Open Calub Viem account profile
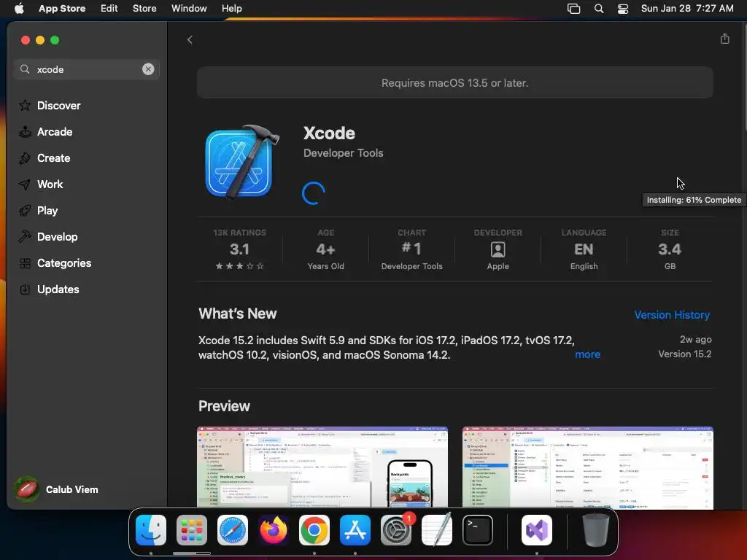The image size is (747, 560). point(57,489)
